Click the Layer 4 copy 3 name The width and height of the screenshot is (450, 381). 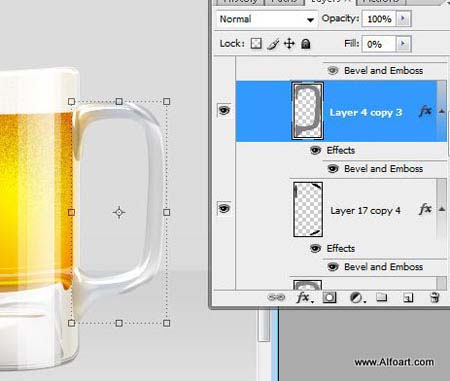click(x=366, y=113)
